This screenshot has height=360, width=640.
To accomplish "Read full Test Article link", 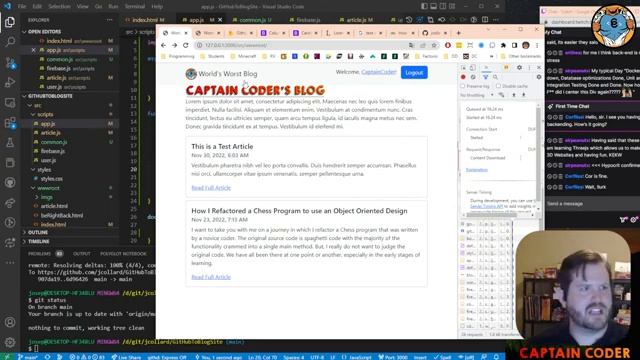I will 211,188.
